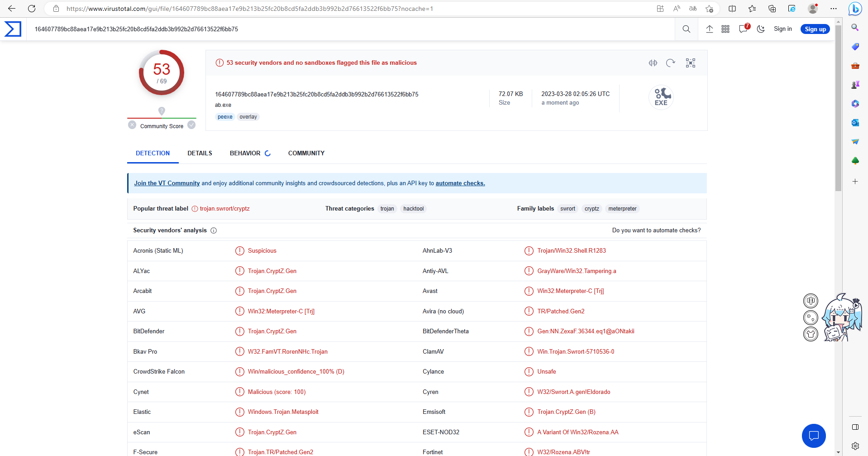
Task: Click the browser back arrow
Action: click(x=12, y=9)
